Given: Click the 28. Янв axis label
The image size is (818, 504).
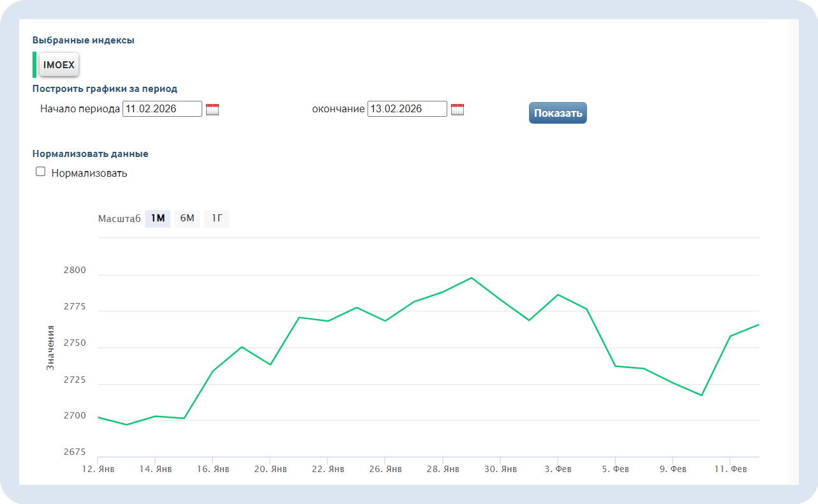Looking at the screenshot, I should [x=442, y=469].
